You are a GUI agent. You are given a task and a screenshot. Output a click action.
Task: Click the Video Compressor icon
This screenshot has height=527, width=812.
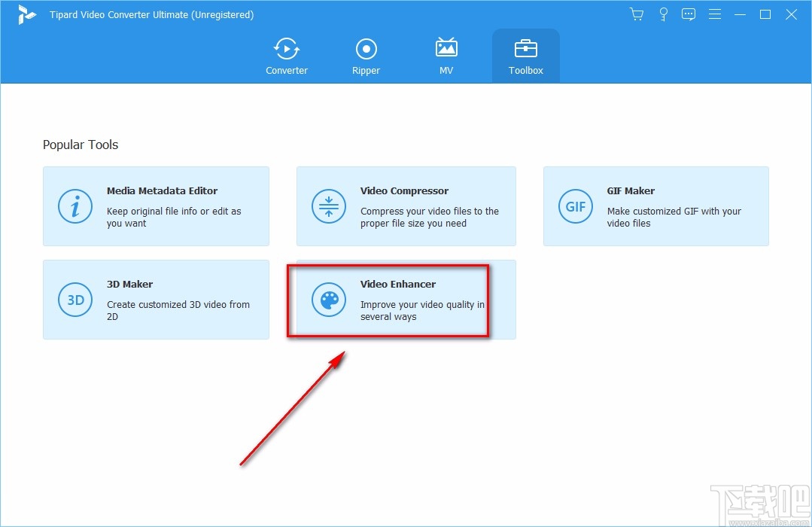(x=329, y=206)
